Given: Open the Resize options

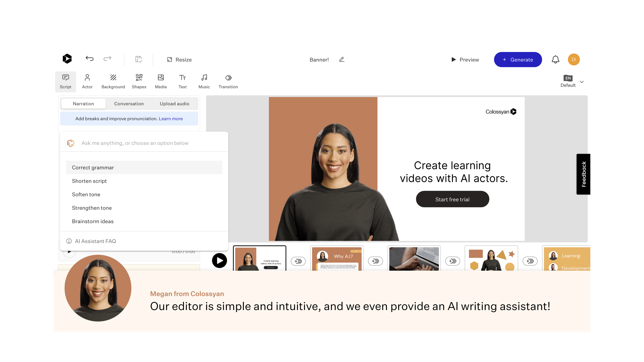Looking at the screenshot, I should 179,59.
